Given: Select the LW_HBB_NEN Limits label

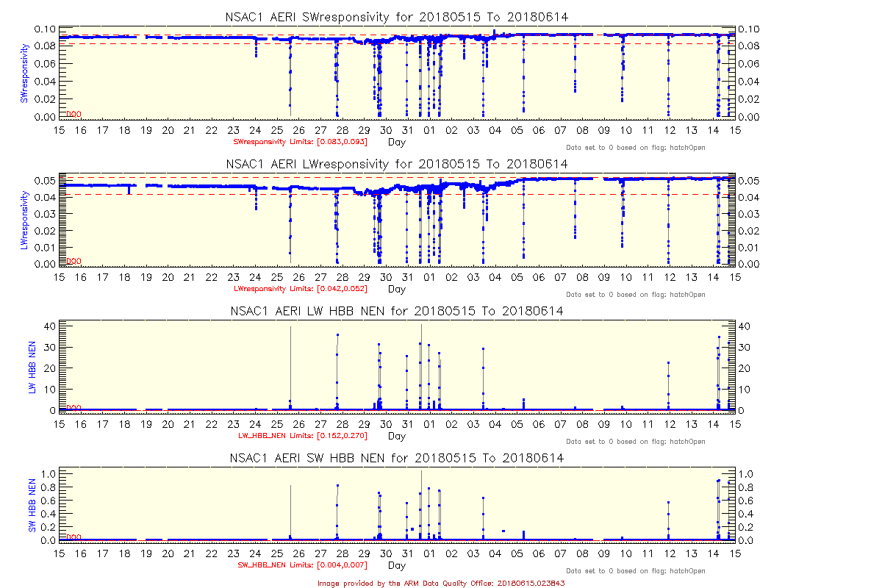Looking at the screenshot, I should [302, 435].
